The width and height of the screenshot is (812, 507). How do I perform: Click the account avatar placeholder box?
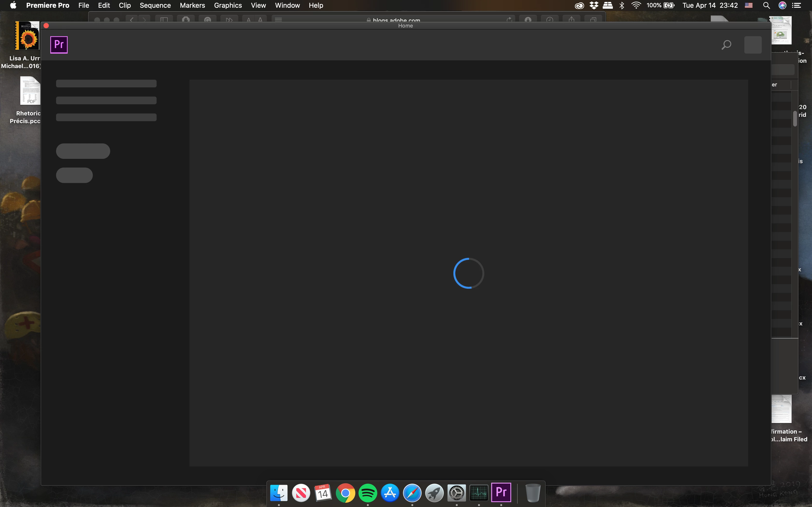pyautogui.click(x=753, y=45)
